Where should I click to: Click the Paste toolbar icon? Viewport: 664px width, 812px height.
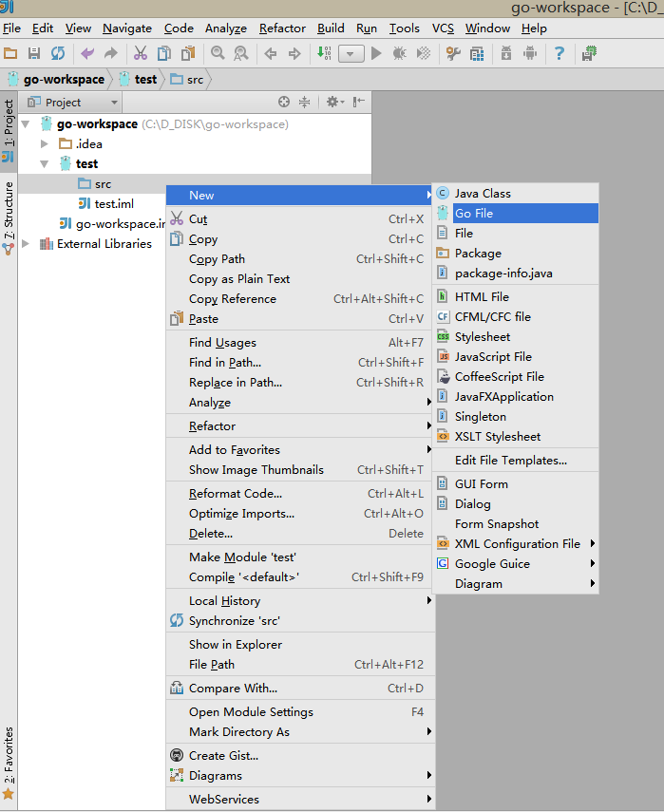click(x=188, y=53)
